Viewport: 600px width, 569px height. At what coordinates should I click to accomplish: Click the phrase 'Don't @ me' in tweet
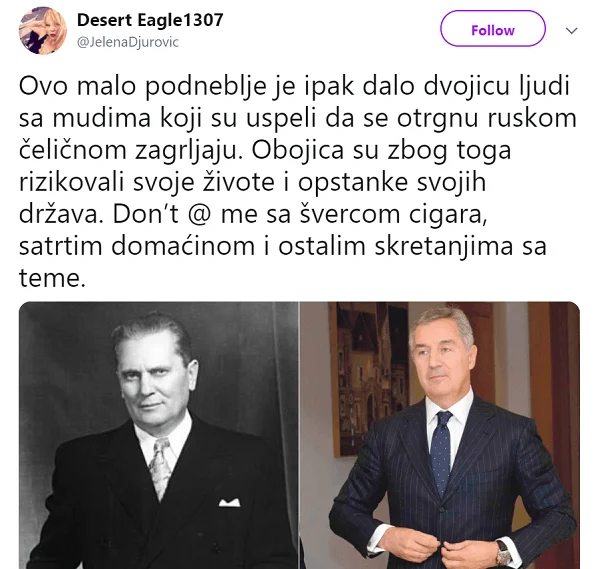[185, 214]
